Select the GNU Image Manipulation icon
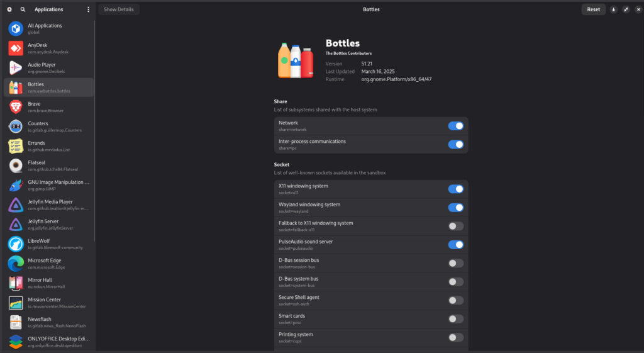Screen dimensions: 644x353 click(16, 186)
